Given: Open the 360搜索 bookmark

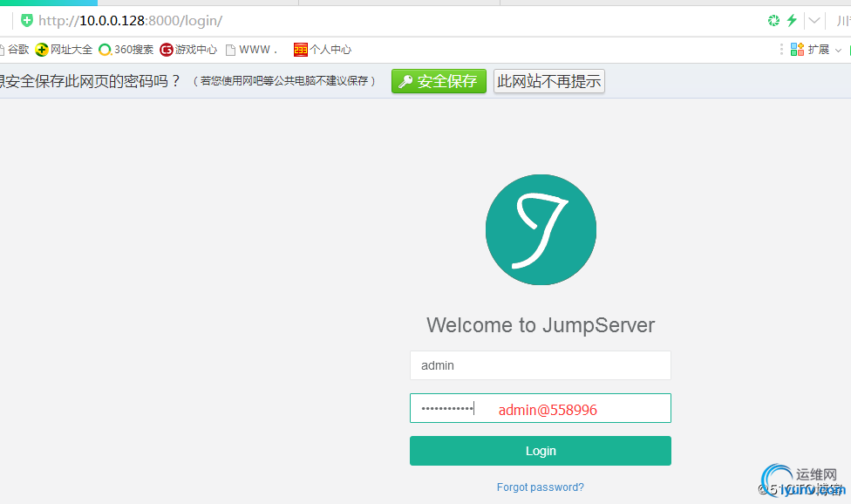Looking at the screenshot, I should point(126,50).
